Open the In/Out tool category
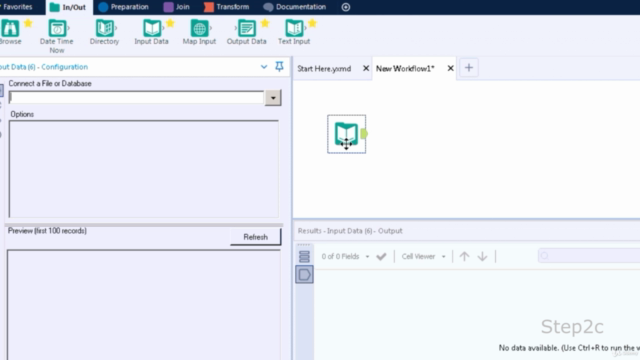 pos(68,7)
